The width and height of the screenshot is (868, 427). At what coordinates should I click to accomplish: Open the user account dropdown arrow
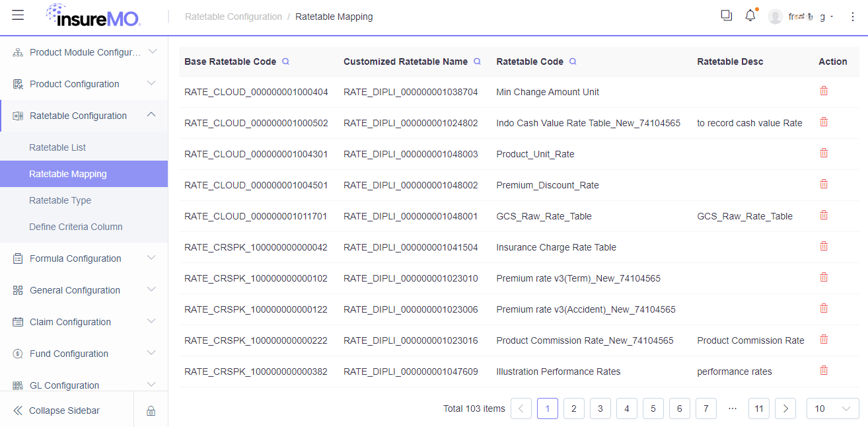point(832,17)
